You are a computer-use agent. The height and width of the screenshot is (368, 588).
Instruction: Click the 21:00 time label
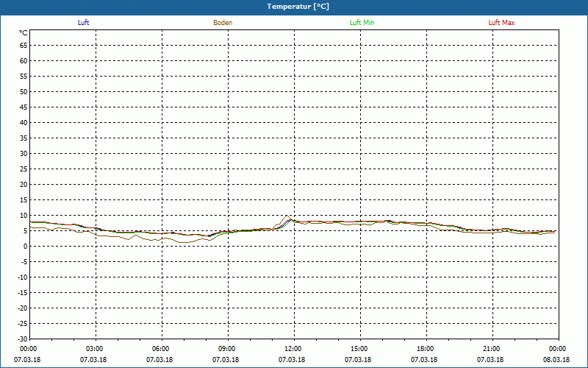[x=491, y=349]
